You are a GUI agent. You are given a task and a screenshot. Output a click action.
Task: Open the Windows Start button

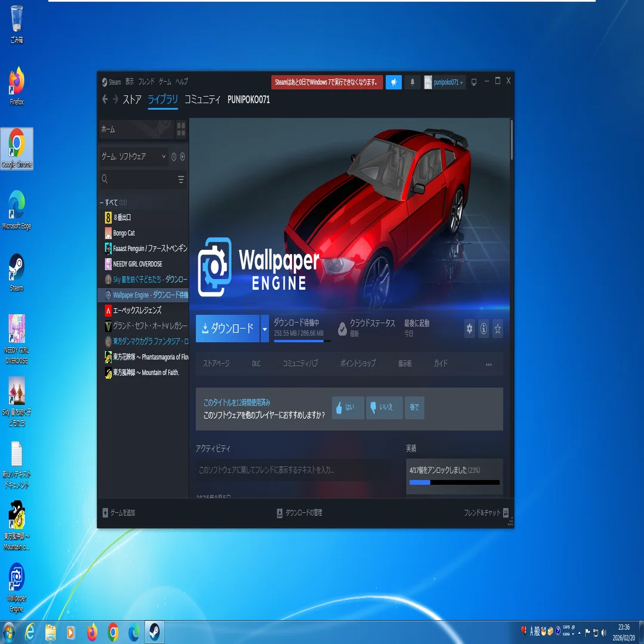tap(8, 632)
